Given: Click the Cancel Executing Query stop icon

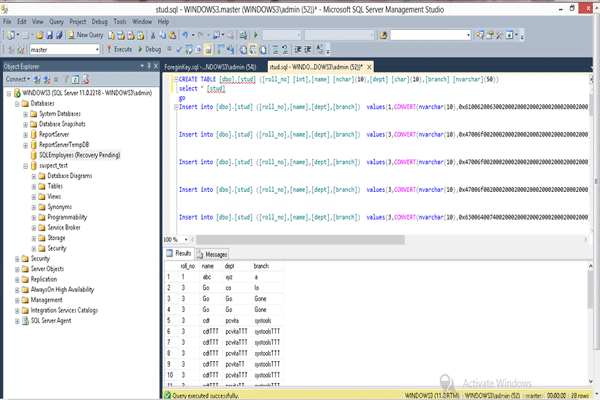Looking at the screenshot, I should 169,49.
